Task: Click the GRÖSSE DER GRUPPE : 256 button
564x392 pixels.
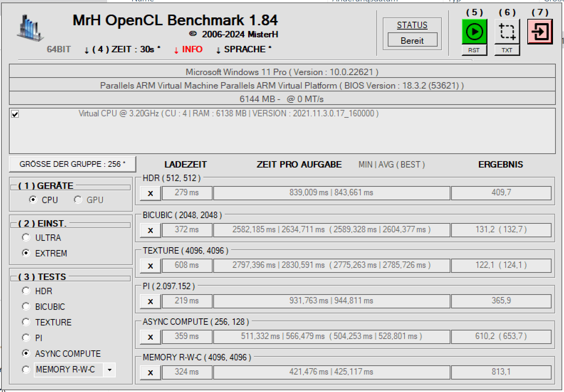Action: point(73,164)
